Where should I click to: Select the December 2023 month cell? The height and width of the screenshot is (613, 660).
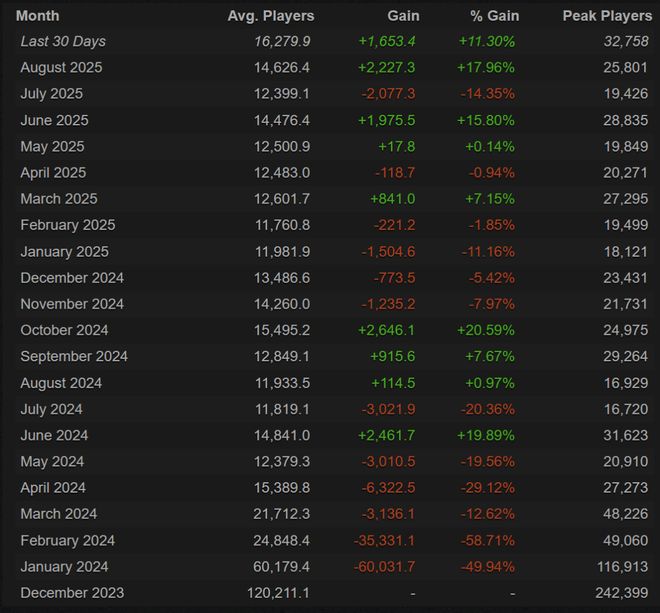click(x=72, y=593)
